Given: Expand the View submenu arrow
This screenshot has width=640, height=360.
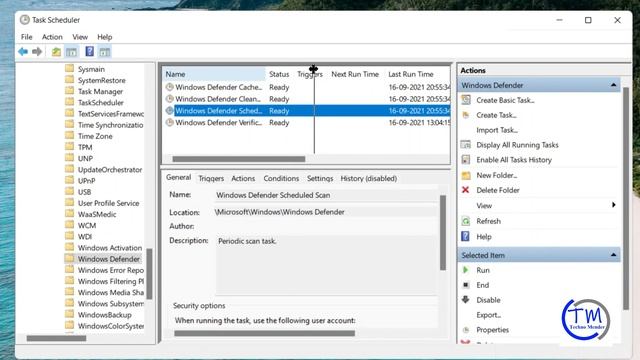Looking at the screenshot, I should 613,205.
